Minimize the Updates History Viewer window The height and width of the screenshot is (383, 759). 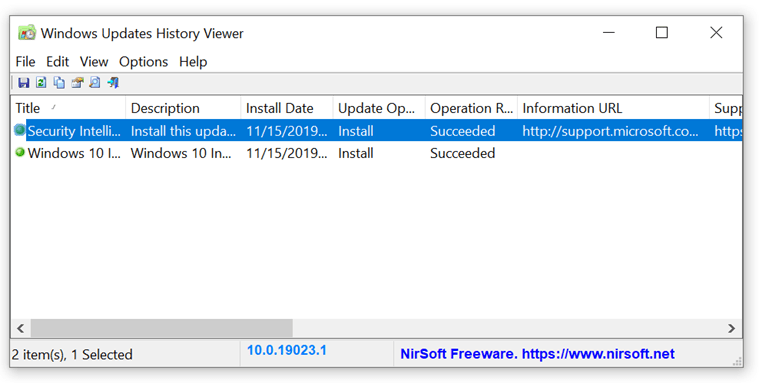608,32
